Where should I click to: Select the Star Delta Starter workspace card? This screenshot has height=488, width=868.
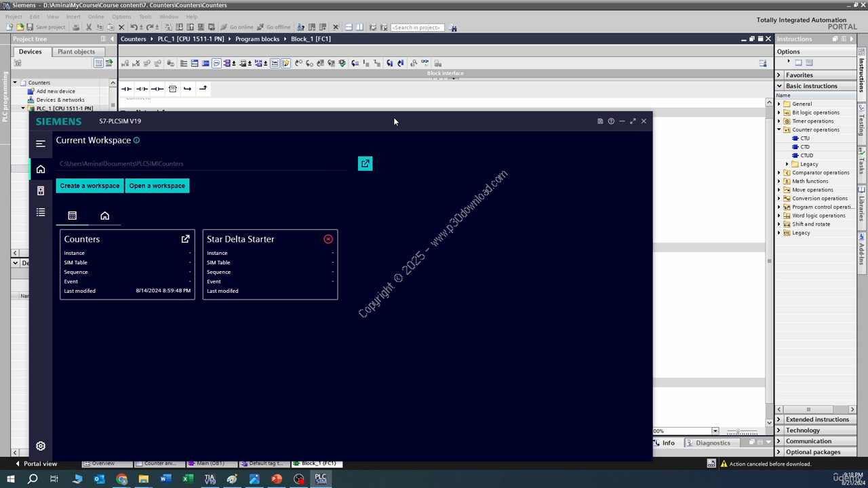point(270,265)
